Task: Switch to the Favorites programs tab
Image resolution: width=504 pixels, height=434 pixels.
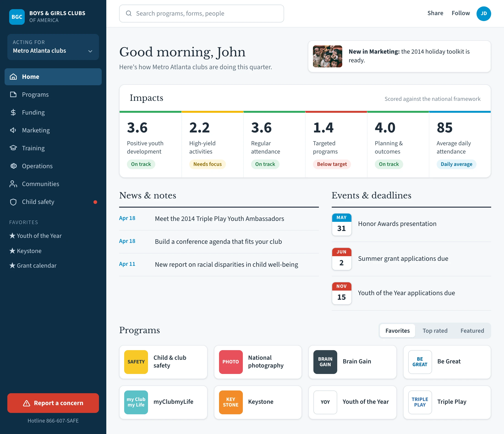Action: click(397, 331)
